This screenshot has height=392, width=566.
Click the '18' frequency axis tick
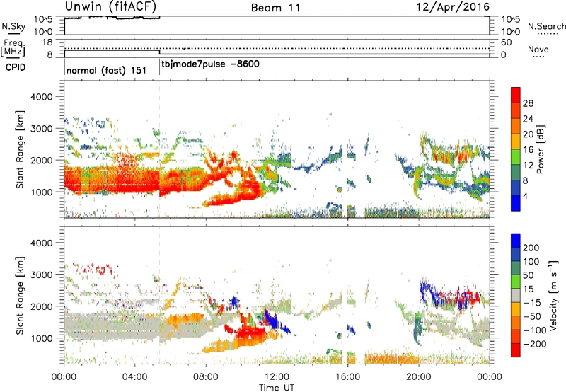(x=47, y=42)
